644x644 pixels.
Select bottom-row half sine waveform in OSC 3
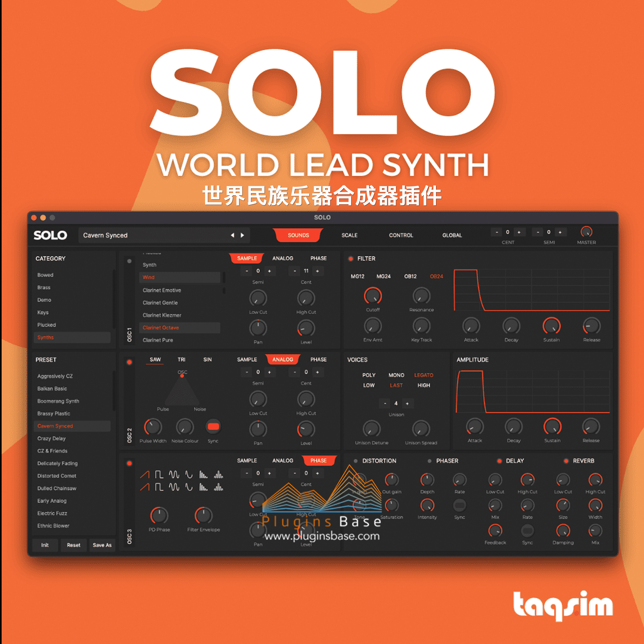189,487
